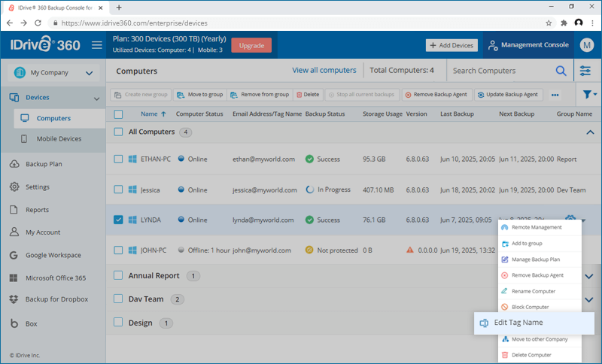Click the warning triangle on the JOHN-PC row
Screen dimensions: 602x364
410,250
